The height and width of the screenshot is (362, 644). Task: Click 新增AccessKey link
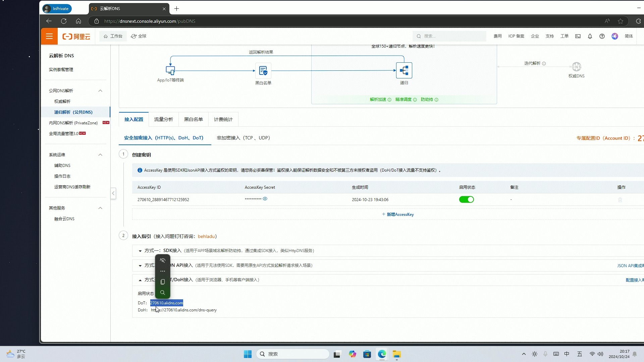pos(398,215)
